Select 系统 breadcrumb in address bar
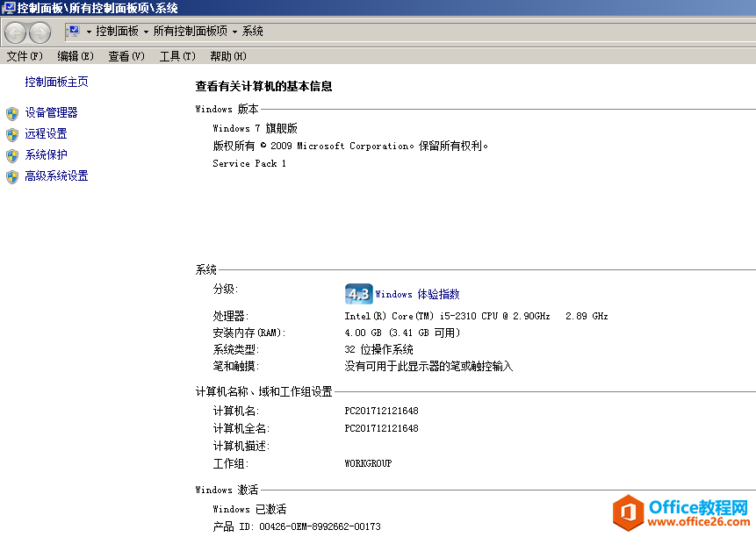The width and height of the screenshot is (756, 537). coord(252,32)
